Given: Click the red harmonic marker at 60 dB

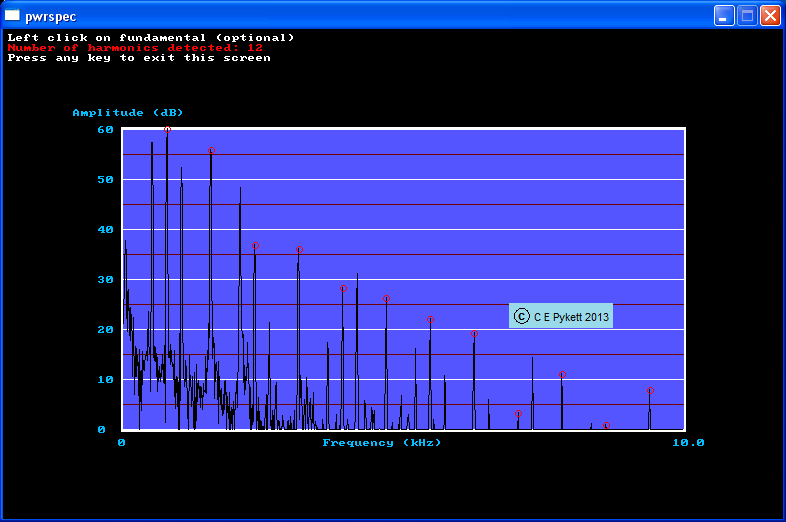Looking at the screenshot, I should coord(167,129).
